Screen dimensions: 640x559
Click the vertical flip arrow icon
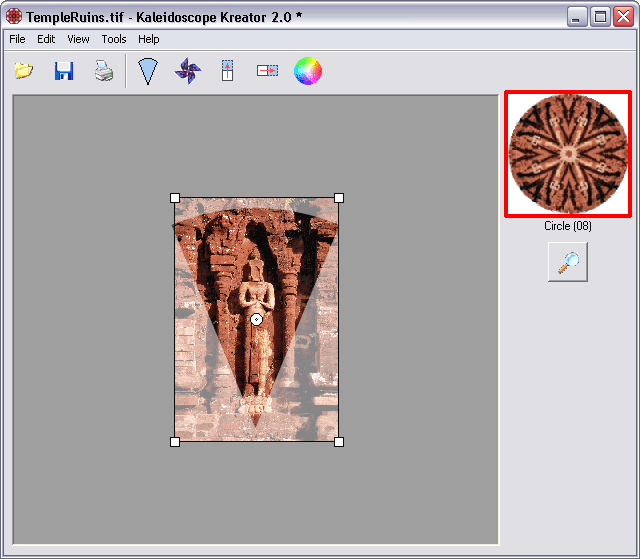227,71
